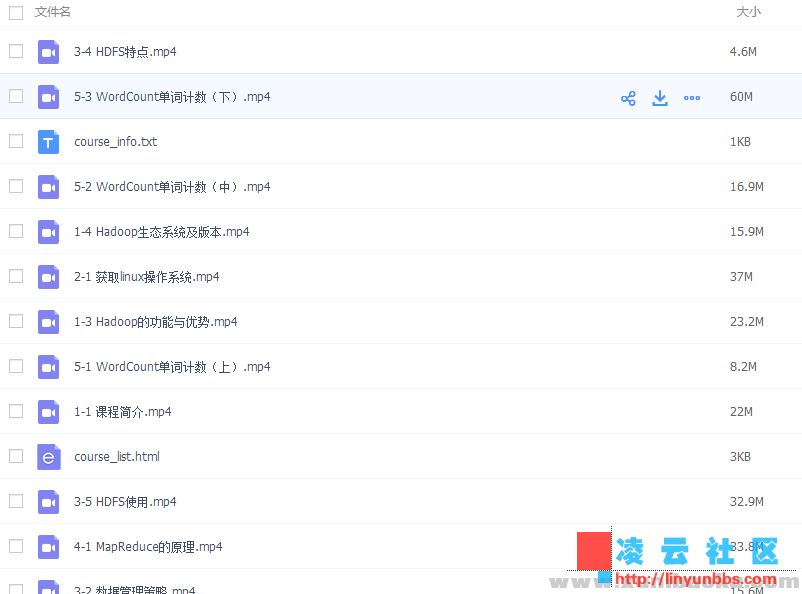This screenshot has height=594, width=802.
Task: Click the 1KB size of course_info.txt
Action: pyautogui.click(x=740, y=142)
